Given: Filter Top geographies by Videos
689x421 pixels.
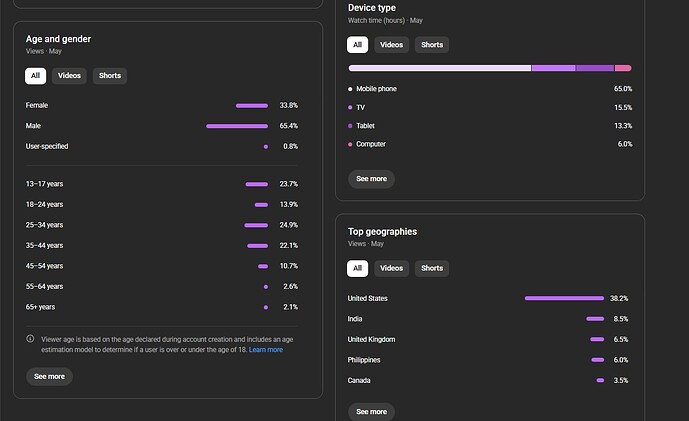Looking at the screenshot, I should [x=392, y=268].
